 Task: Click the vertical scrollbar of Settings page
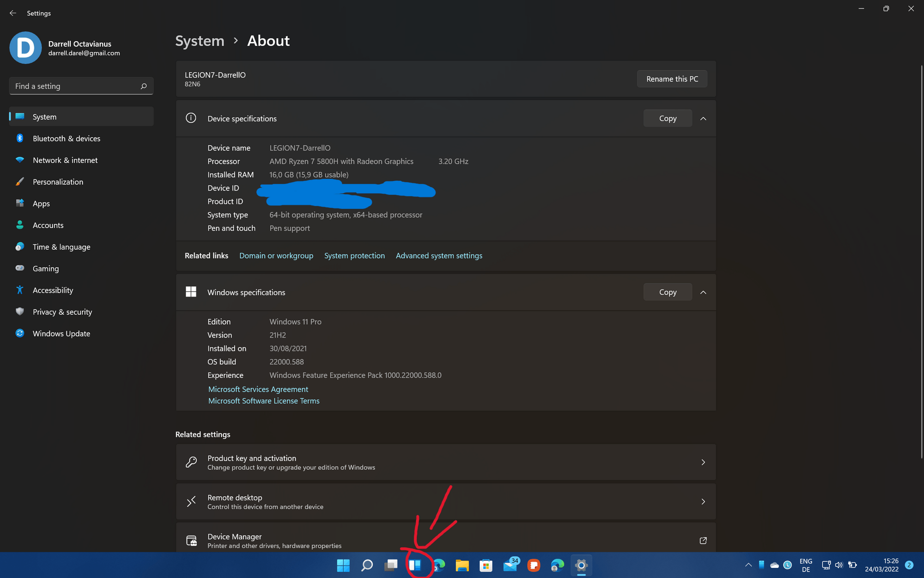(x=921, y=261)
